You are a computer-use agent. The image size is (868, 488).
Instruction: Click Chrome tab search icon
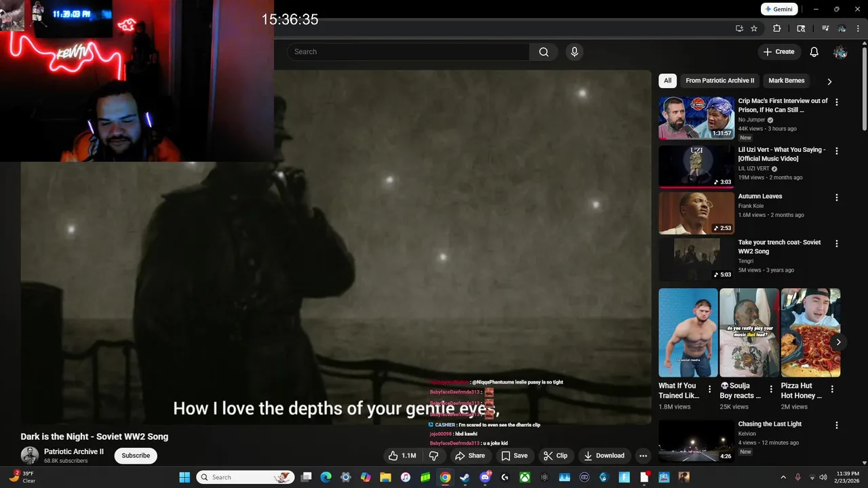click(x=801, y=28)
